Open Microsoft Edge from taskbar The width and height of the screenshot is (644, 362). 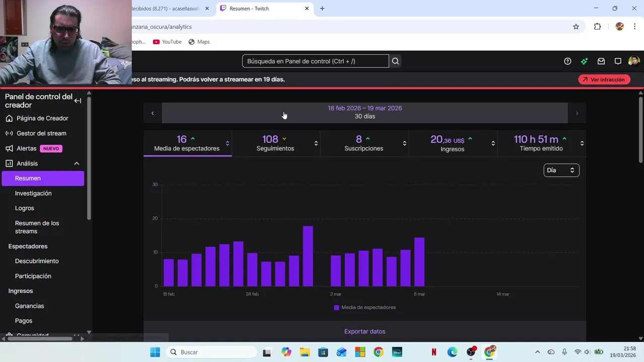(452, 352)
